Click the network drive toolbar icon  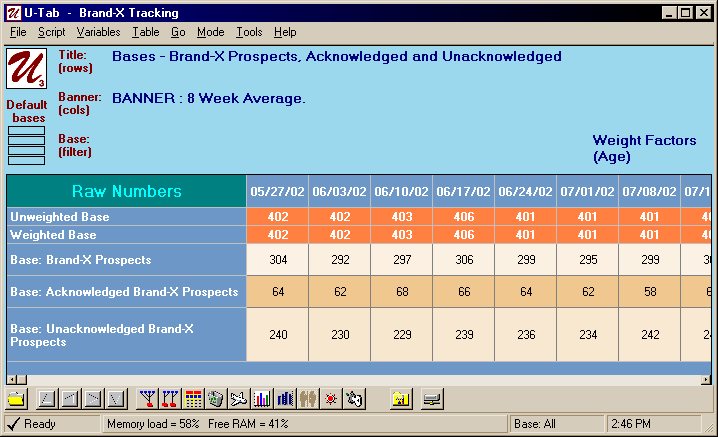[x=432, y=399]
